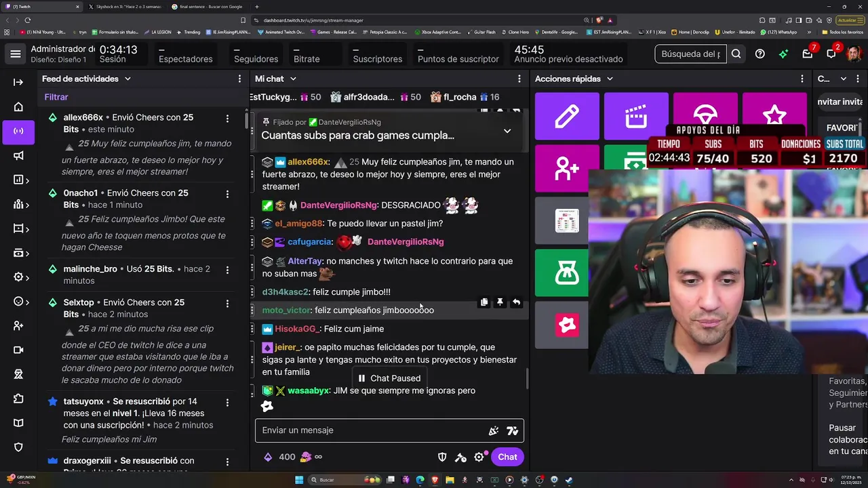Open the 7TV emote picker icon
The height and width of the screenshot is (488, 868).
(x=512, y=431)
